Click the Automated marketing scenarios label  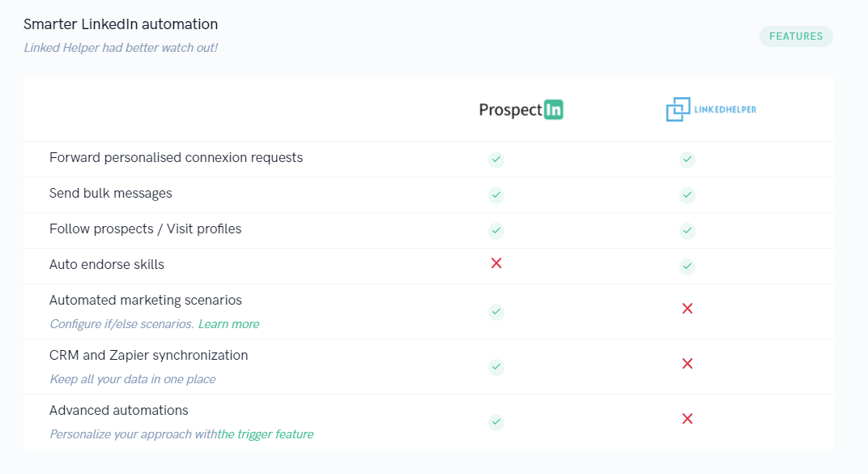146,300
